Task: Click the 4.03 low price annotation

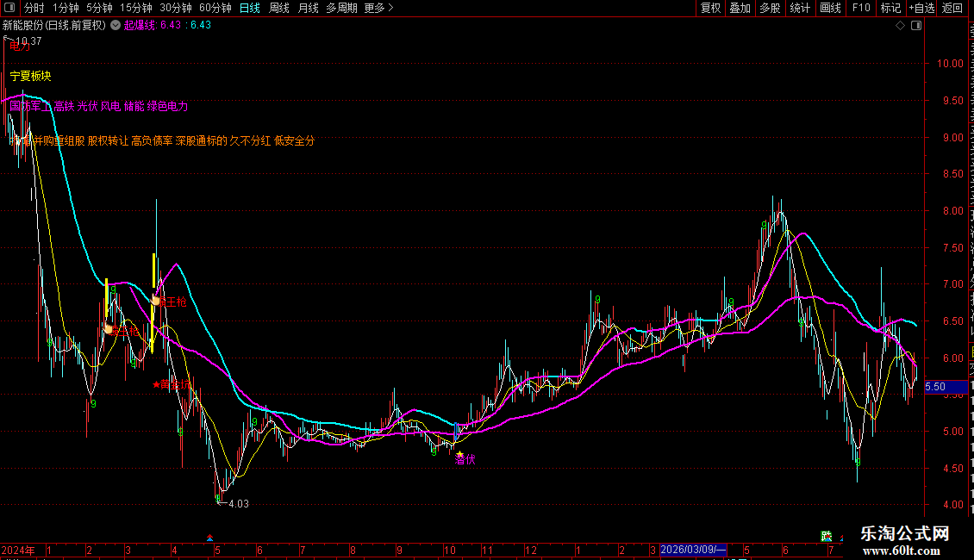Action: coord(239,504)
